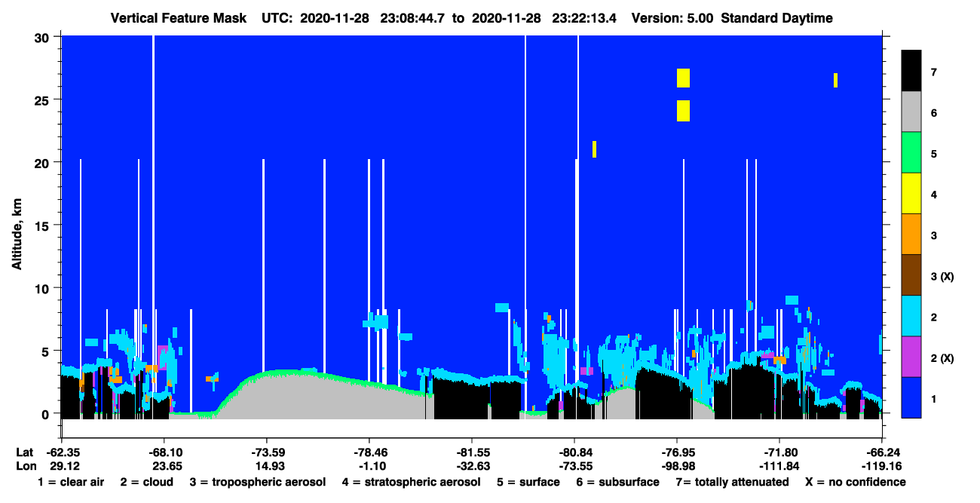This screenshot has height=503, width=980.
Task: Click the colorbar label '4'
Action: coord(934,195)
